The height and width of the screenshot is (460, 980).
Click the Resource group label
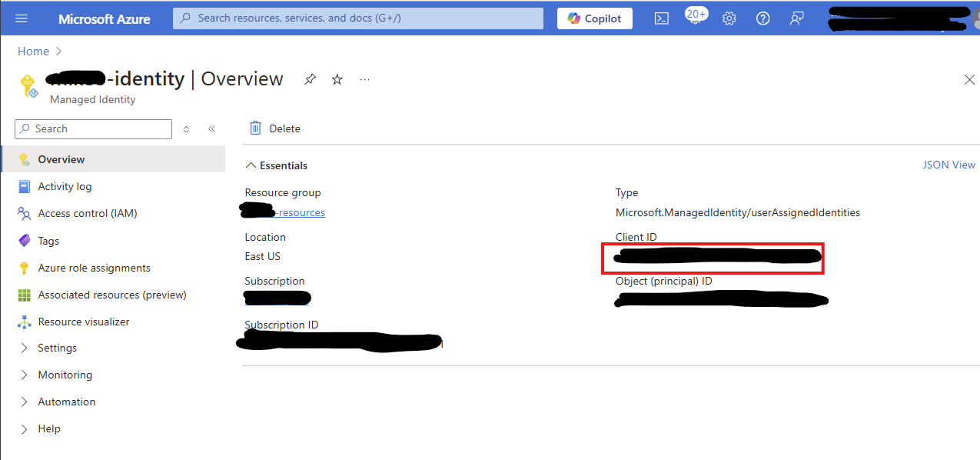tap(283, 192)
